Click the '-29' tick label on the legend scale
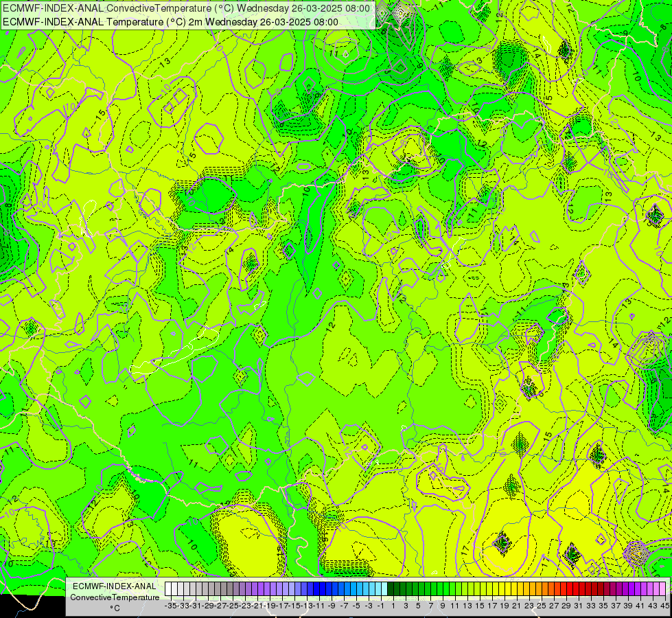Viewport: 672px width, 618px height. [207, 606]
